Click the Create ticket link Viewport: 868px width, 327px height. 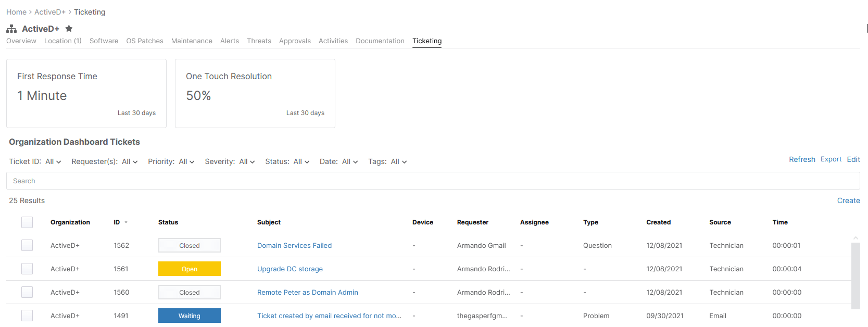pos(848,200)
